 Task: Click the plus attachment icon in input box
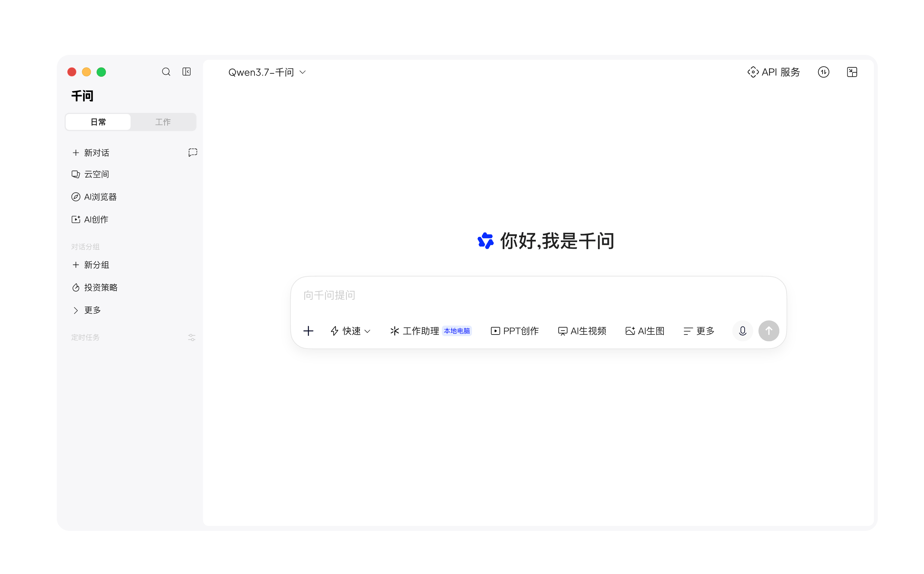[308, 331]
